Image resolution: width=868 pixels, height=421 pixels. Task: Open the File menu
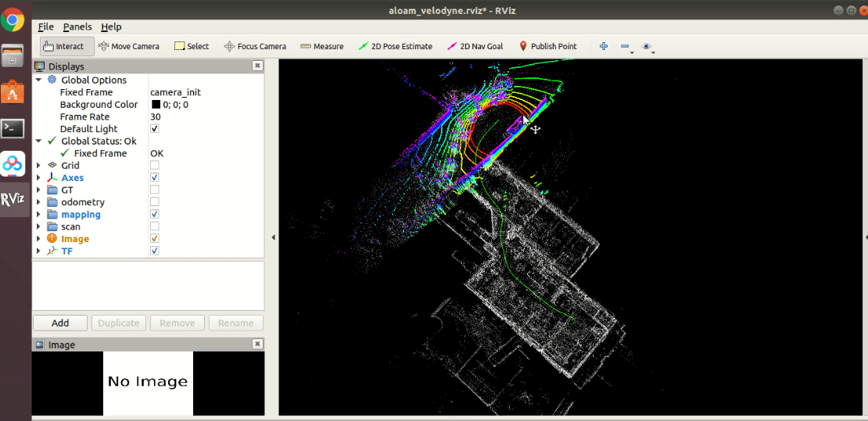pos(45,27)
